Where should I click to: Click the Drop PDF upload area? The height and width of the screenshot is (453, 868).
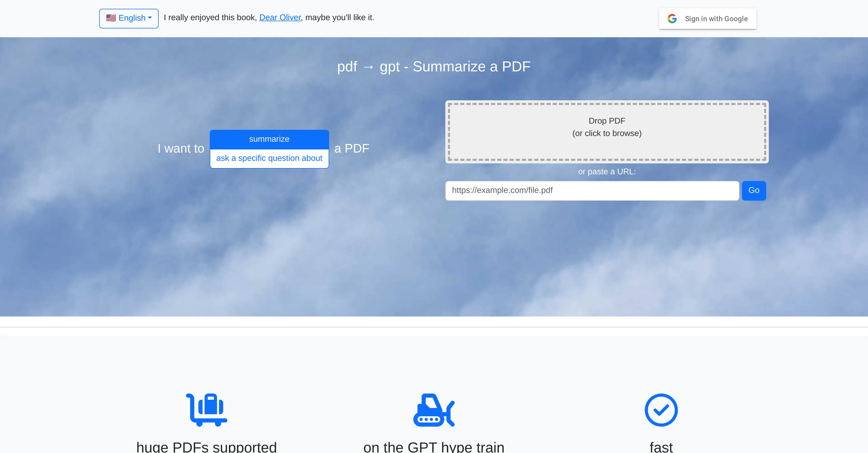coord(607,132)
